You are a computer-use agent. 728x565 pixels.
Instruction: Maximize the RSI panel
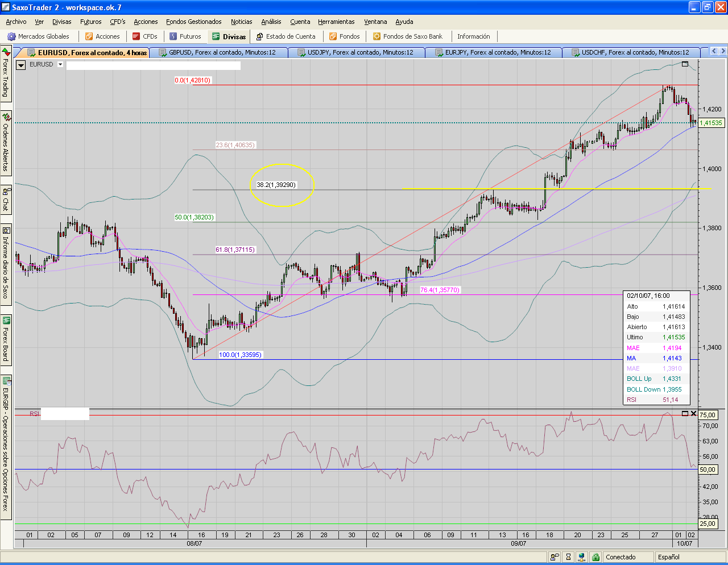[x=685, y=413]
